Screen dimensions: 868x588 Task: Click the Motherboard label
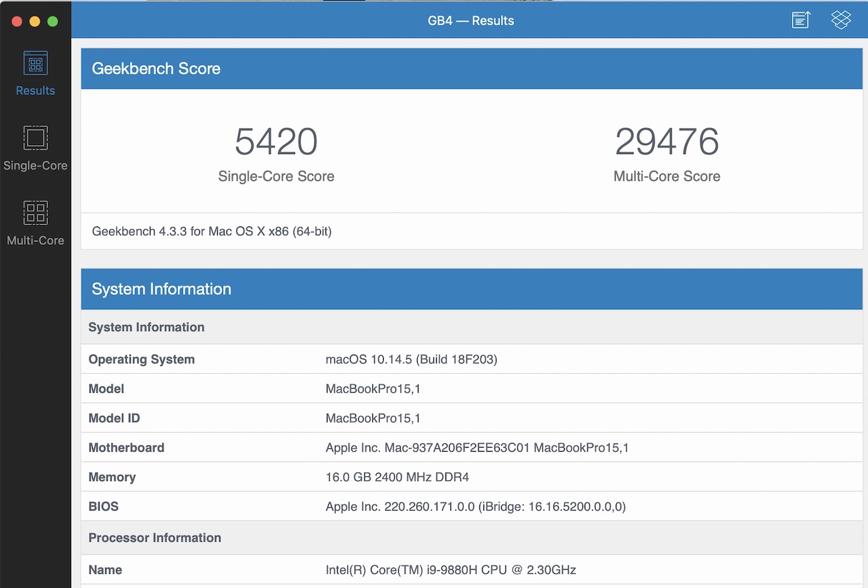(126, 448)
